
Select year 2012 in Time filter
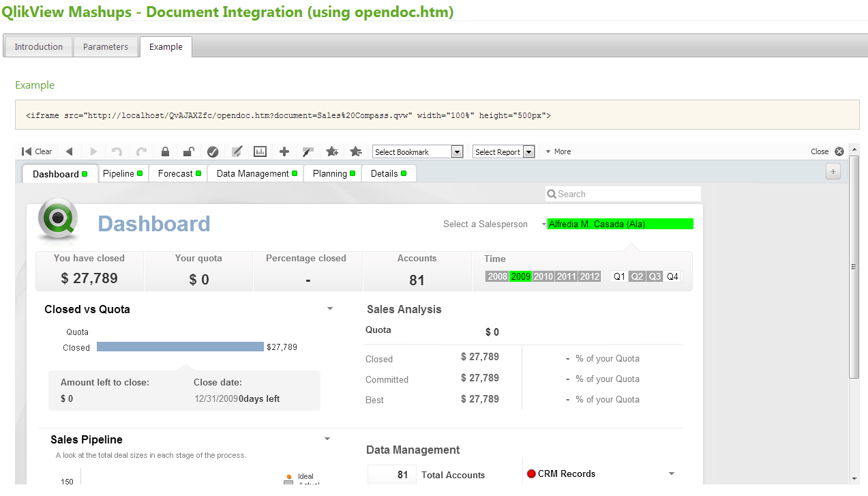590,276
